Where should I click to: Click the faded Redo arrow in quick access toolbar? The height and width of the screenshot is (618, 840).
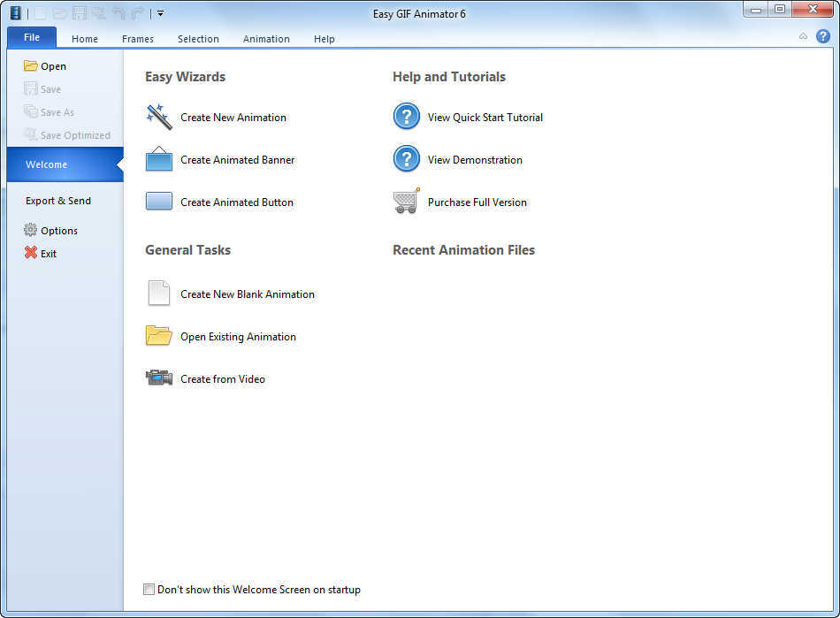click(x=137, y=13)
